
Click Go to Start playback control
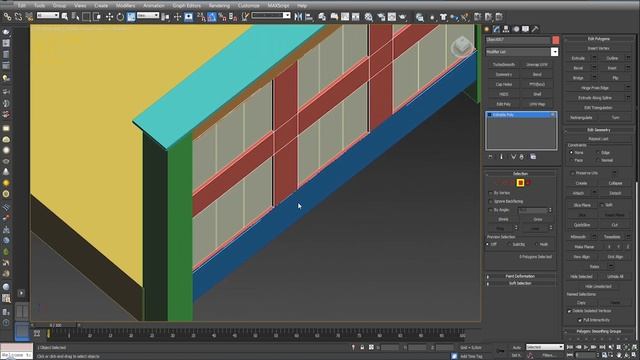tap(570, 347)
